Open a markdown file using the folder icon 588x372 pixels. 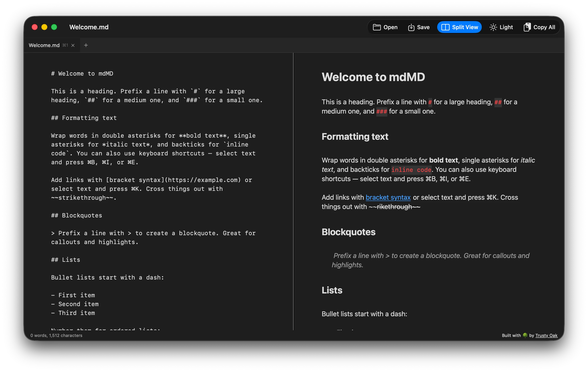click(x=377, y=27)
